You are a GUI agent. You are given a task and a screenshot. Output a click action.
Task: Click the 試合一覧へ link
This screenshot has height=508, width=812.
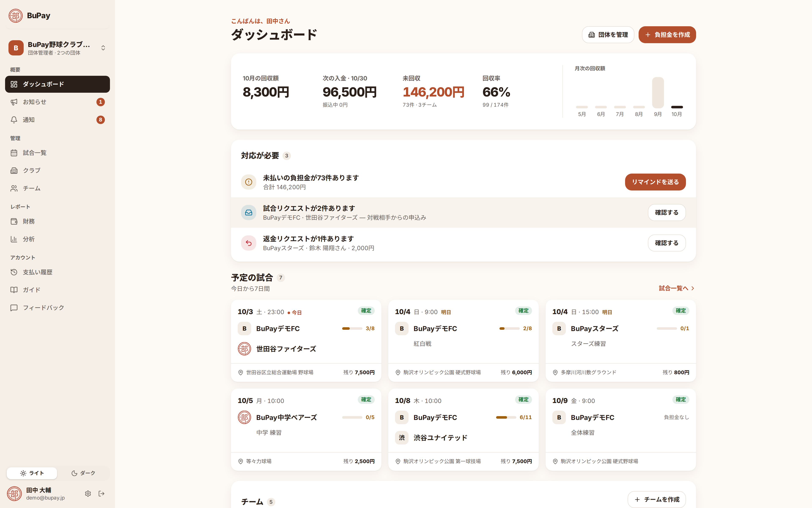[676, 288]
